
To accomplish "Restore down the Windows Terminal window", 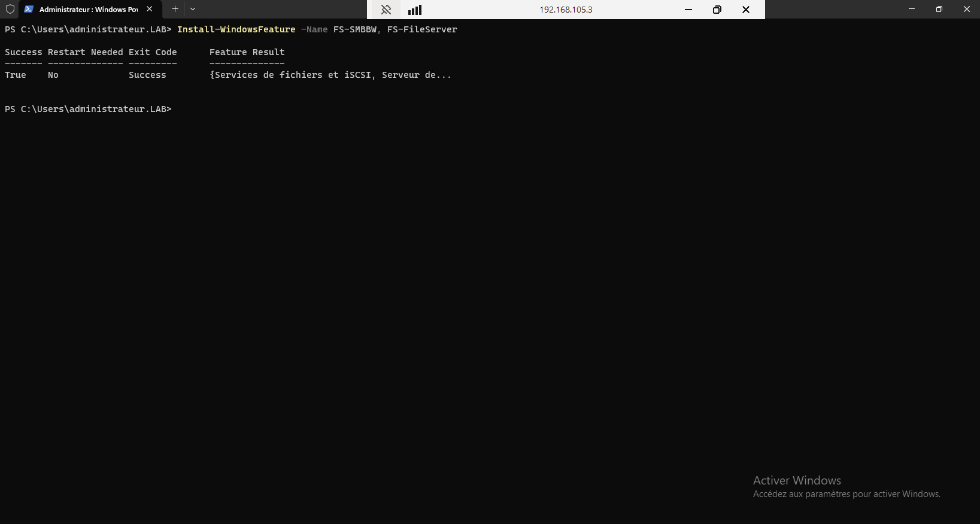I will [939, 9].
